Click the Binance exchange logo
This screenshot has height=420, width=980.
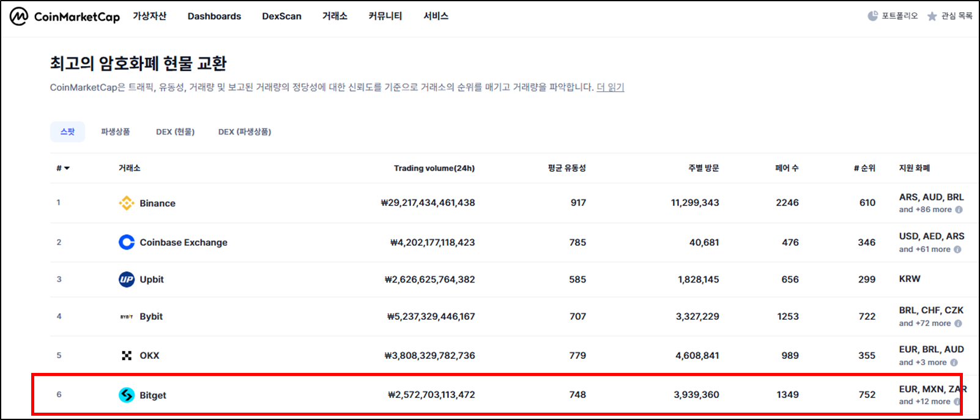(127, 203)
